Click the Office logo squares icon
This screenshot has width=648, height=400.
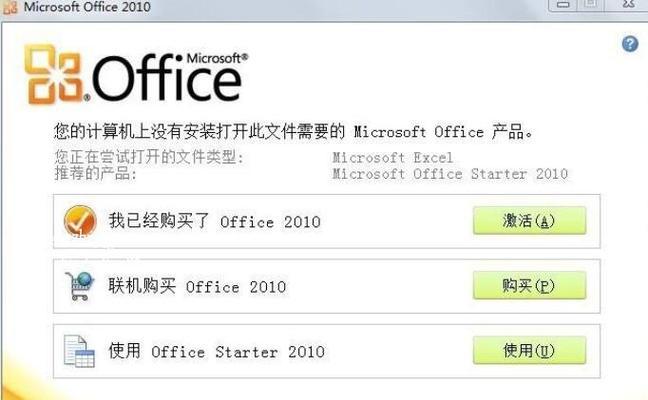point(55,74)
